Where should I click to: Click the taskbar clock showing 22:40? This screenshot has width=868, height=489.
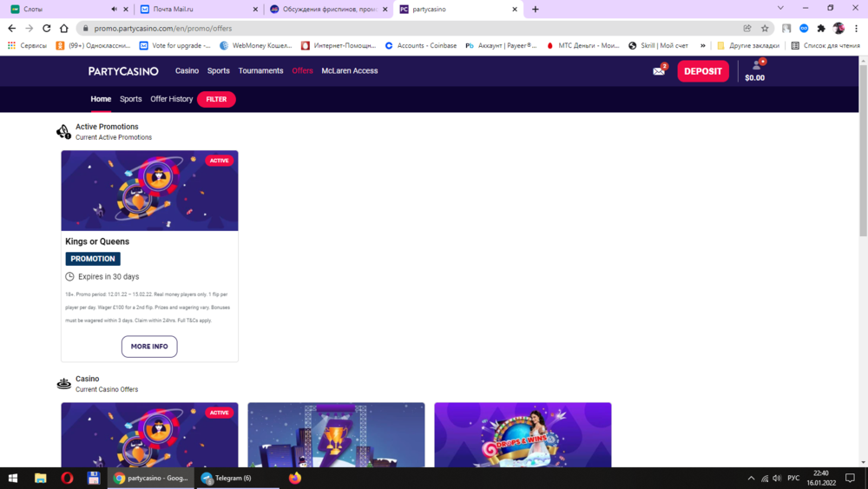click(821, 478)
